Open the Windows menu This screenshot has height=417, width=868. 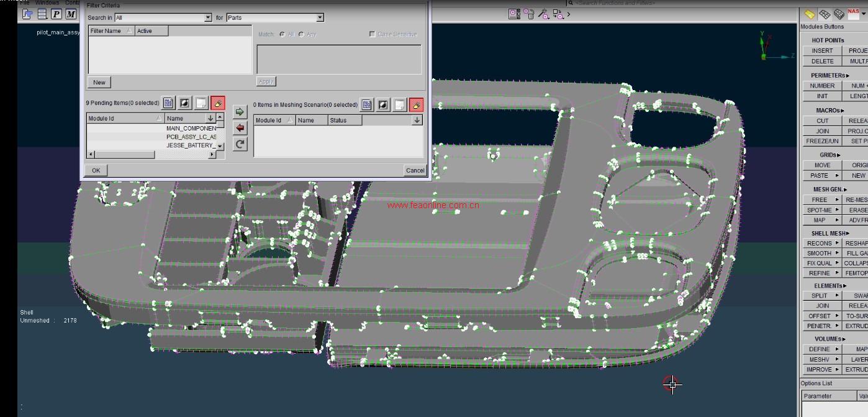(x=47, y=2)
